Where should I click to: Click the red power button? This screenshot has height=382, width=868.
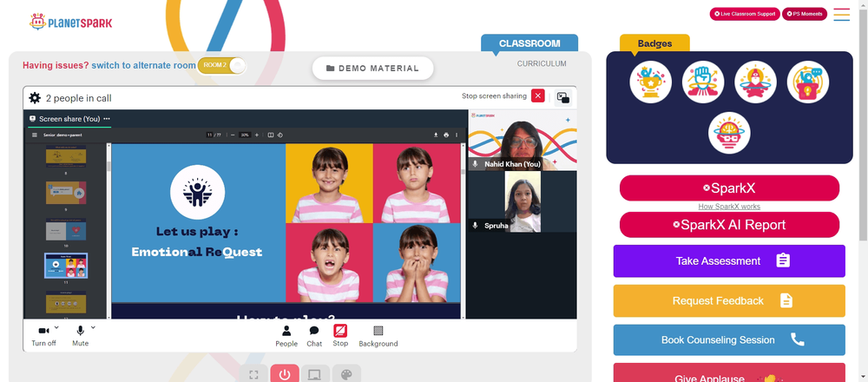point(285,374)
